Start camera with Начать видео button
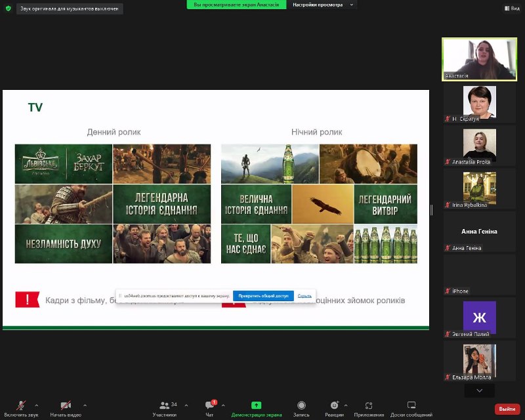Screen dimensions: 525x420 tap(66, 409)
